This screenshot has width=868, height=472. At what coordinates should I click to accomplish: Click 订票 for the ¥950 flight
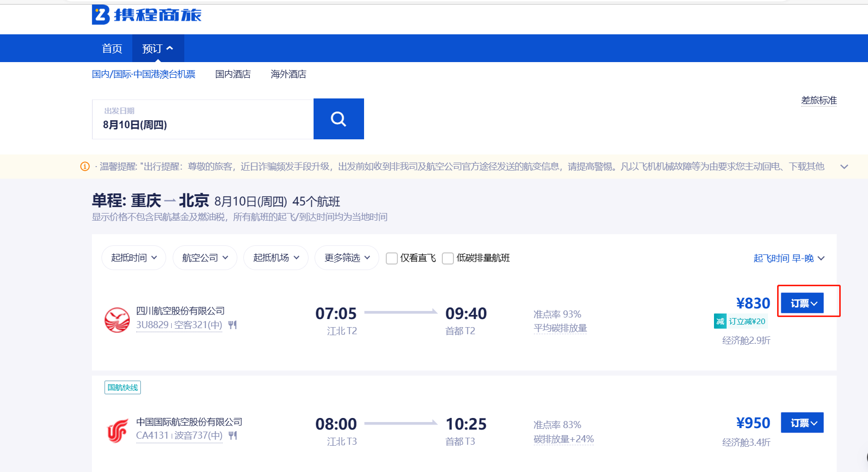(x=802, y=423)
